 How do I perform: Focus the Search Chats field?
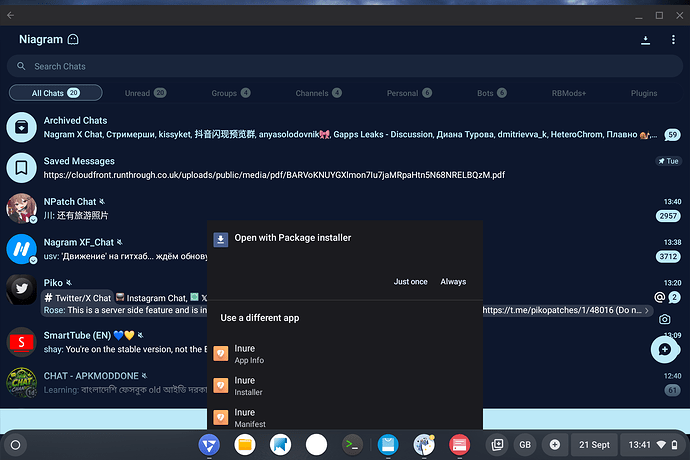[x=345, y=66]
